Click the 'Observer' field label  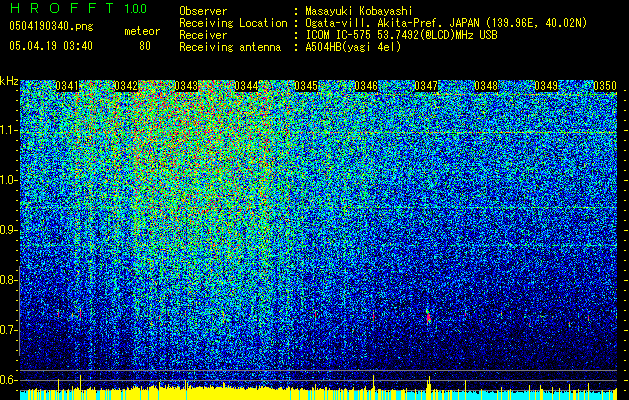click(x=203, y=11)
